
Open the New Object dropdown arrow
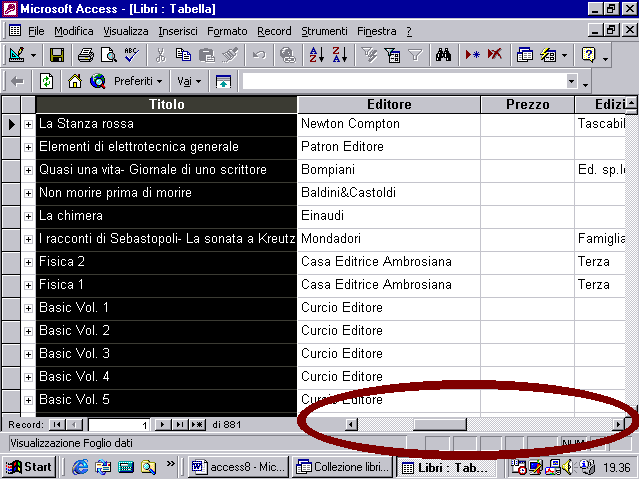tap(564, 55)
